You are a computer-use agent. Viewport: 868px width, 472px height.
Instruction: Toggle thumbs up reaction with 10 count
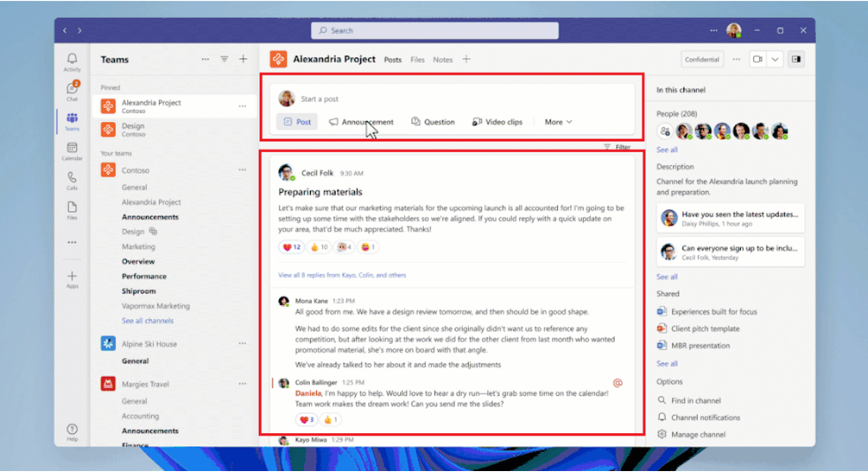point(319,247)
